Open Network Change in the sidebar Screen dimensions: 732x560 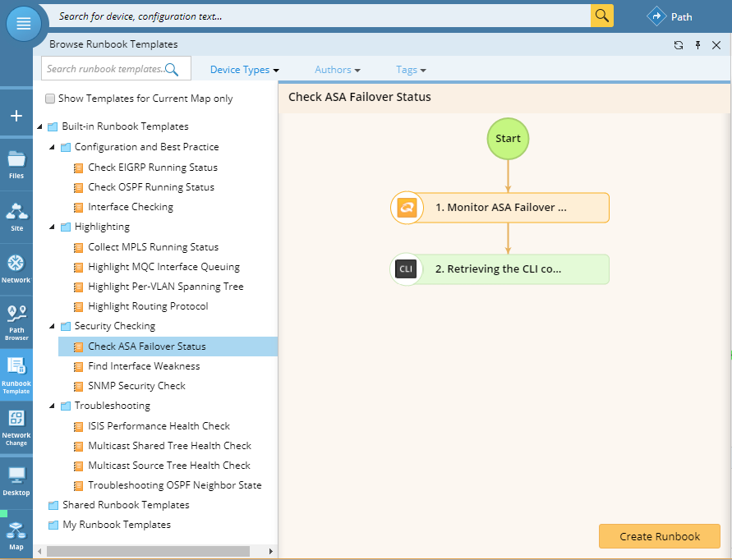(x=16, y=426)
